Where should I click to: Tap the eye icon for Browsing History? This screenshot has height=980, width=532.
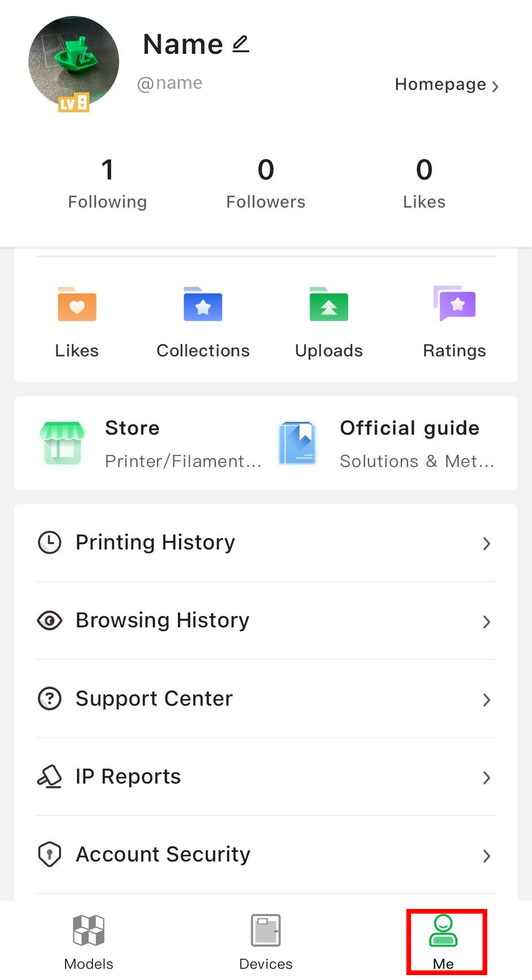pyautogui.click(x=50, y=620)
